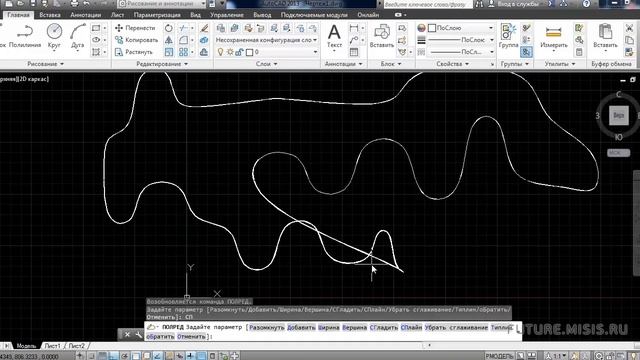This screenshot has height=360, width=640.
Task: Select the Trim tool icon
Action: point(184,28)
